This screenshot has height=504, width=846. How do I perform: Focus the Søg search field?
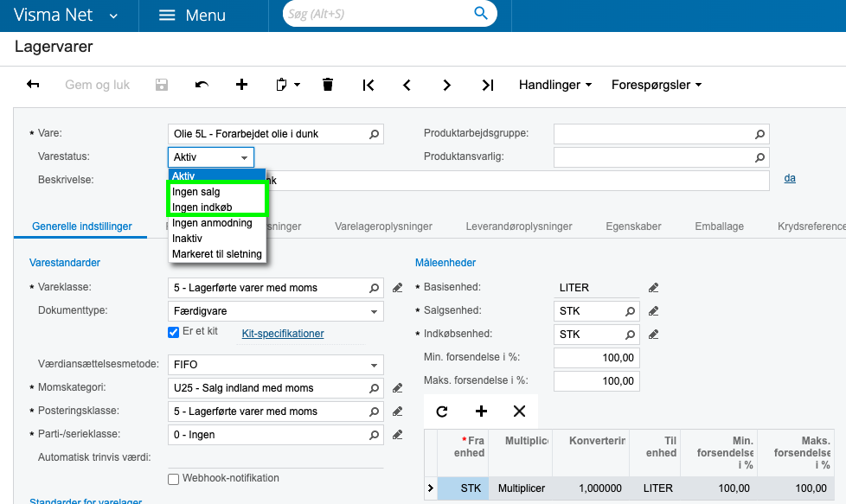[378, 14]
